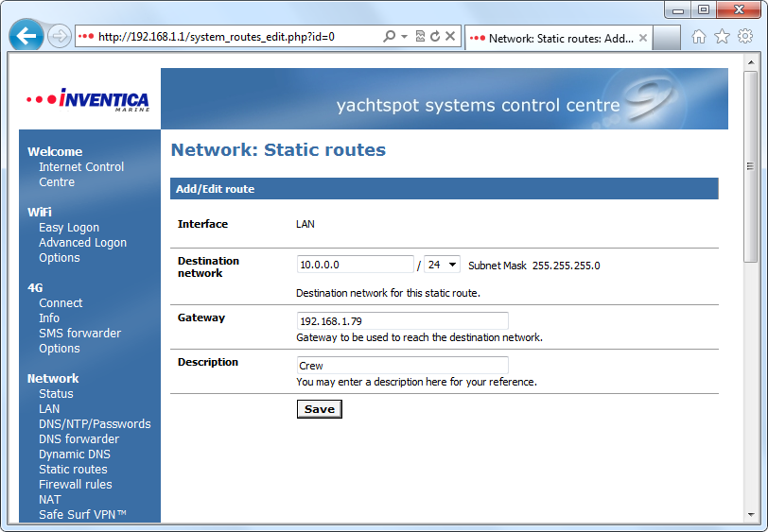This screenshot has width=768, height=532.
Task: Open the /24 subnet prefix dropdown
Action: click(442, 265)
